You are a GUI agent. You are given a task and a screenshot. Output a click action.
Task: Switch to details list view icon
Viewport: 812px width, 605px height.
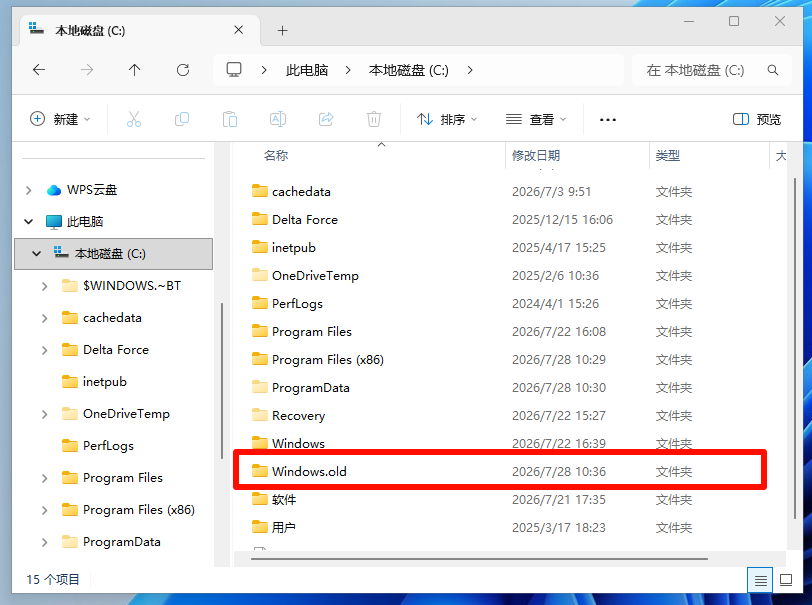click(760, 580)
